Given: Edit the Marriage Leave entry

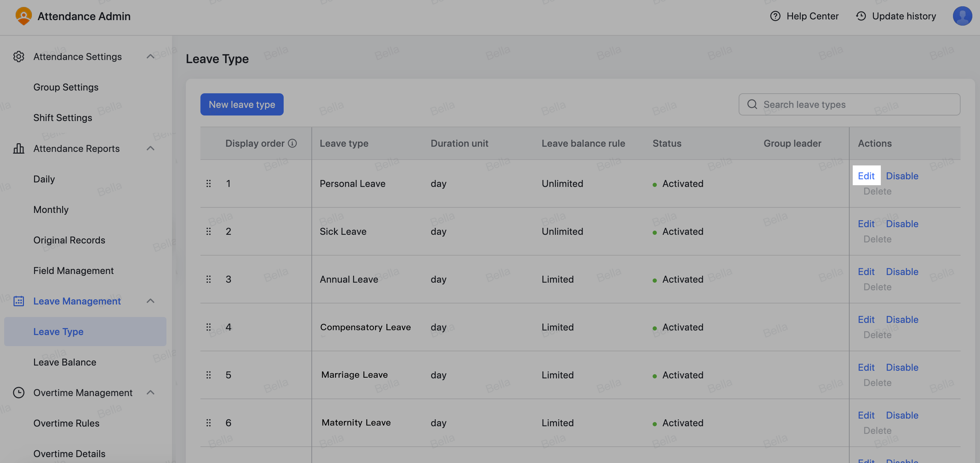Looking at the screenshot, I should pyautogui.click(x=866, y=367).
